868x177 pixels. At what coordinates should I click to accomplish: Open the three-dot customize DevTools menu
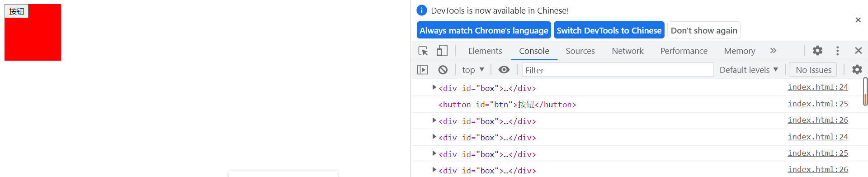click(837, 51)
